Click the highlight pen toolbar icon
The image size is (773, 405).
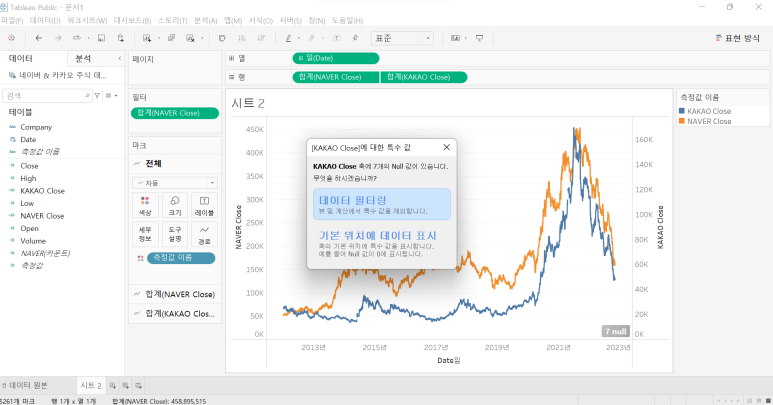click(x=288, y=38)
